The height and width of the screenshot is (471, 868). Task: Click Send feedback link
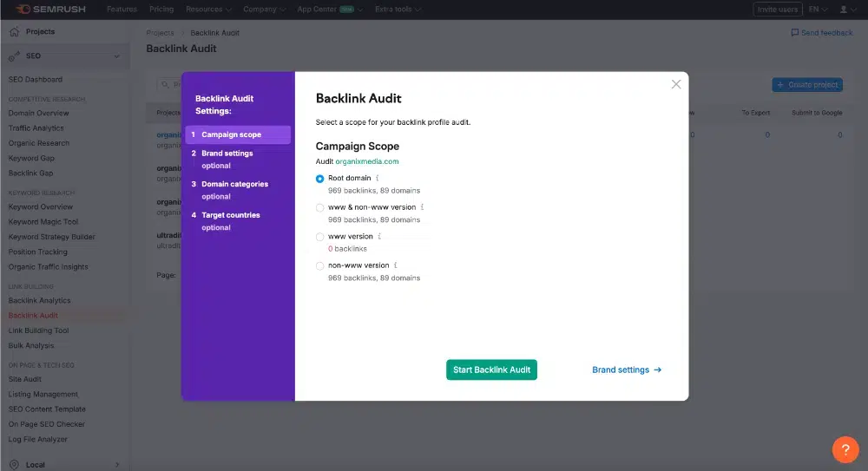(x=827, y=33)
